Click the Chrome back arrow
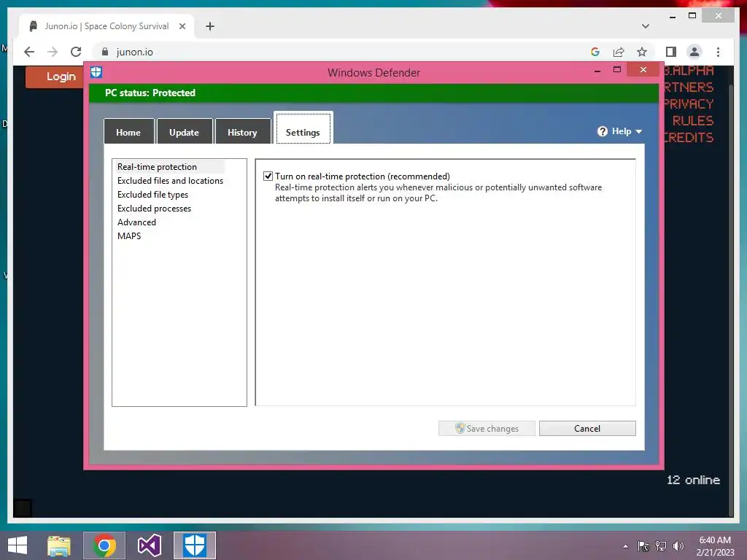The height and width of the screenshot is (560, 747). coord(29,52)
